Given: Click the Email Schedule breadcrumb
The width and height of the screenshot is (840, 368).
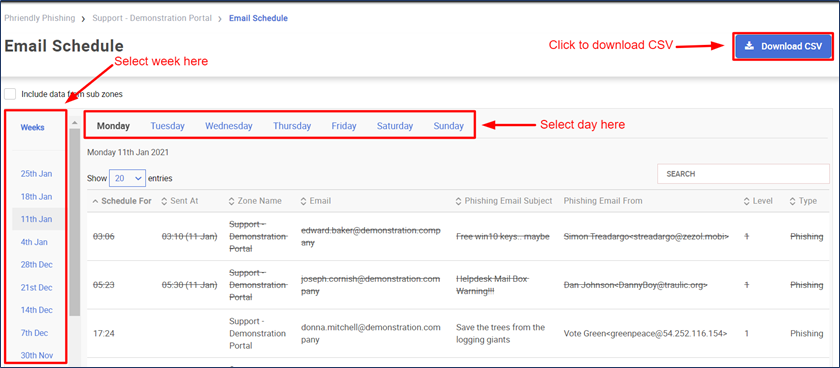Looking at the screenshot, I should tap(258, 18).
